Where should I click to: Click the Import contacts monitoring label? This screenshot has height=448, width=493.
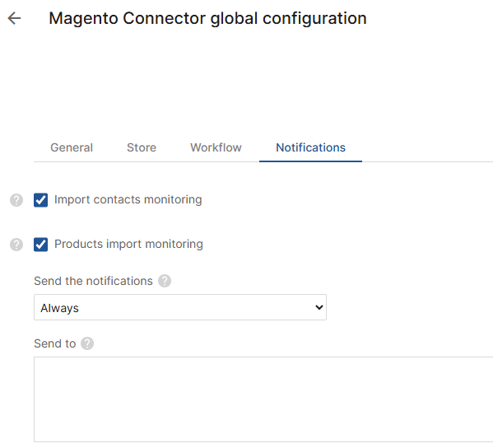(x=128, y=200)
